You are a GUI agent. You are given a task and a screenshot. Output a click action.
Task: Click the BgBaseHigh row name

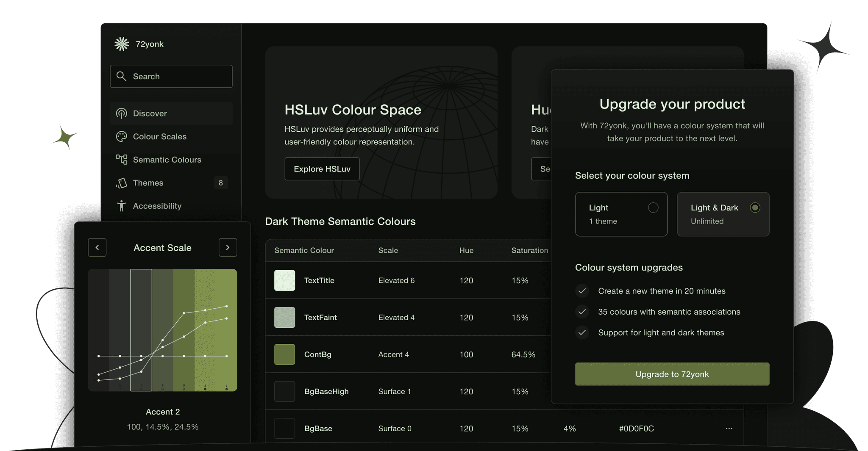click(326, 391)
